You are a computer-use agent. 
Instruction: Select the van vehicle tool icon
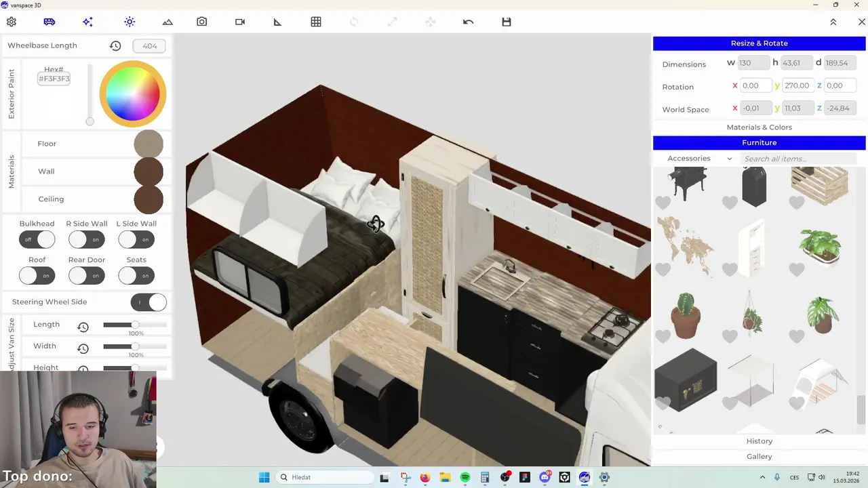pos(50,22)
